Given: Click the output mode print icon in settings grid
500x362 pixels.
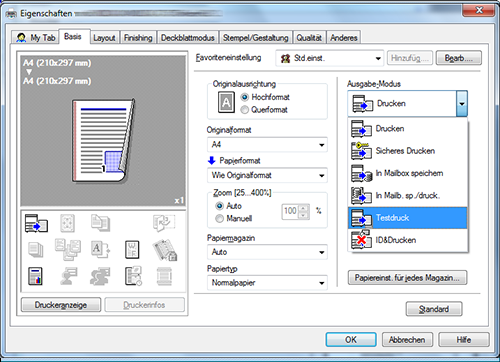Looking at the screenshot, I should (x=36, y=223).
